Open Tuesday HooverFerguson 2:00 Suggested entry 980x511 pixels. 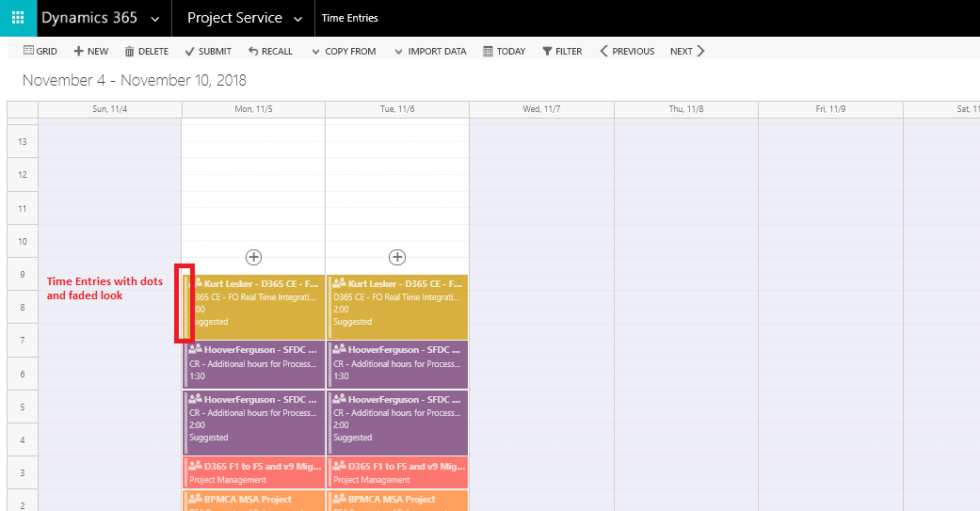(397, 423)
